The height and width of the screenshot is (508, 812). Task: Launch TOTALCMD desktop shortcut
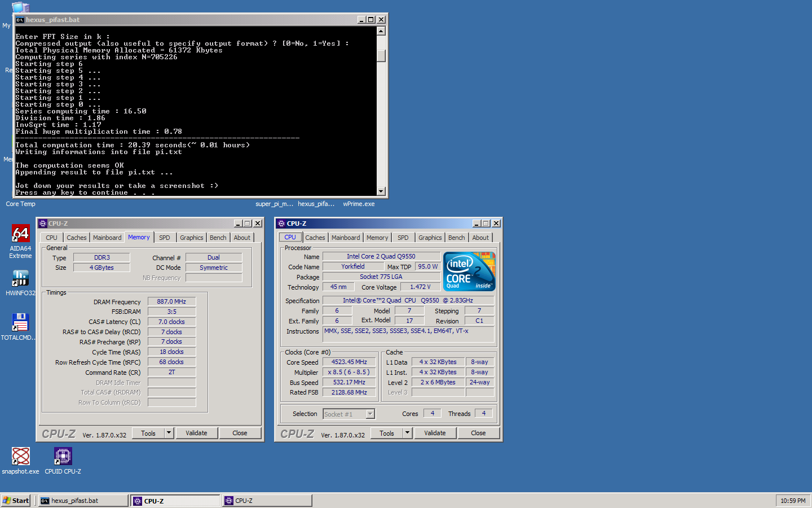click(x=20, y=327)
